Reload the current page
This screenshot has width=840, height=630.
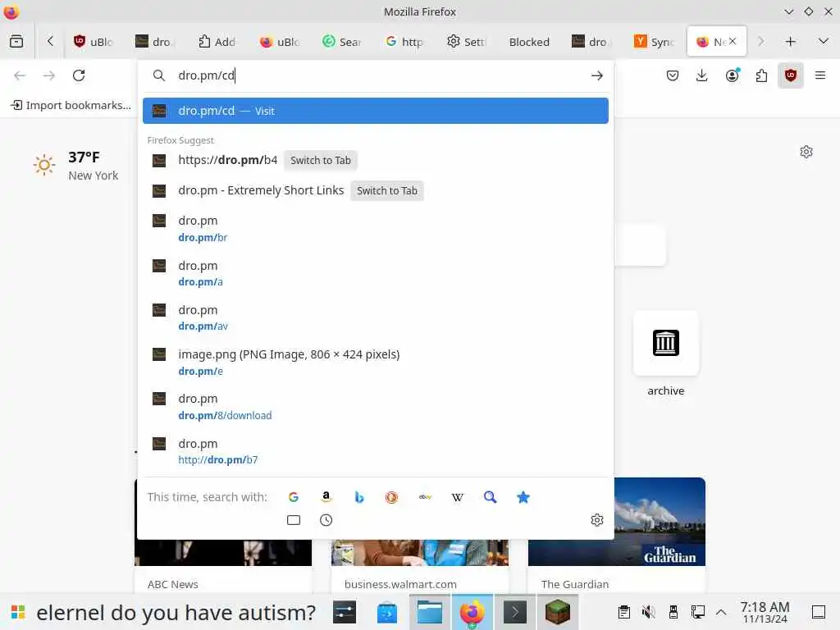(x=79, y=75)
